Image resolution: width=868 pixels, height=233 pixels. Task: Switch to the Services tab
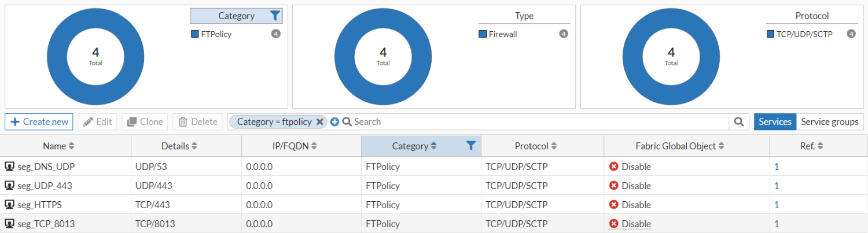tap(775, 122)
